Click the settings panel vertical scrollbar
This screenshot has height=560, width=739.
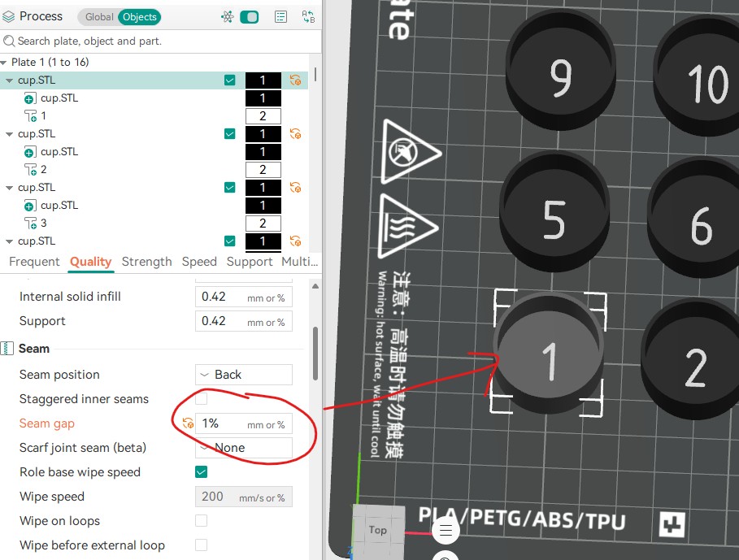[x=315, y=354]
